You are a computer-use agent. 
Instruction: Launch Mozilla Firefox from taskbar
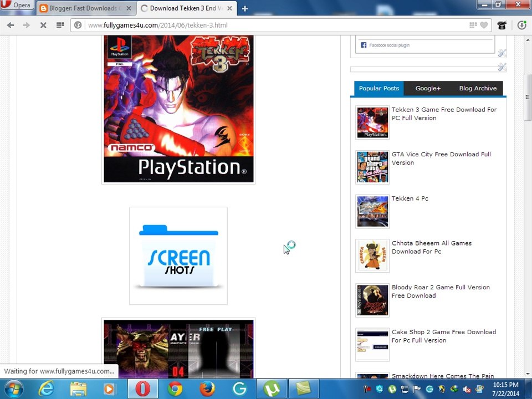click(x=207, y=389)
